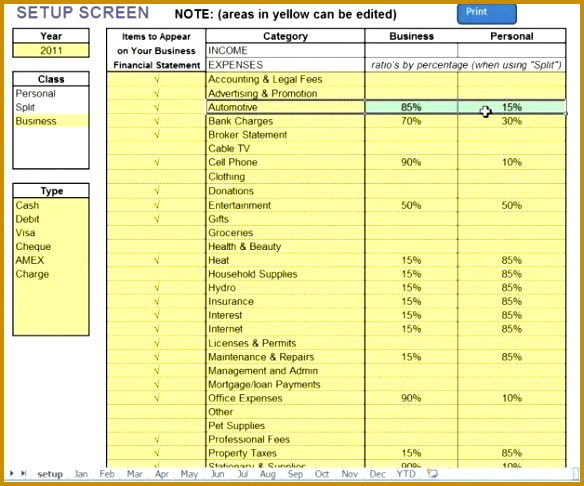
Task: Toggle checkmark for Bank Charges row
Action: click(156, 121)
